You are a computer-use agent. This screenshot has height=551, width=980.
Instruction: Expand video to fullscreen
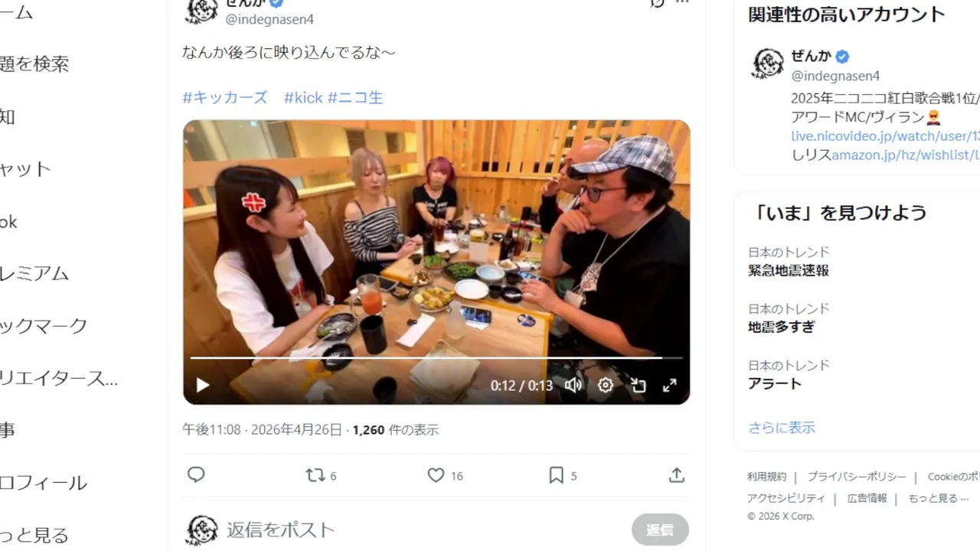point(669,385)
